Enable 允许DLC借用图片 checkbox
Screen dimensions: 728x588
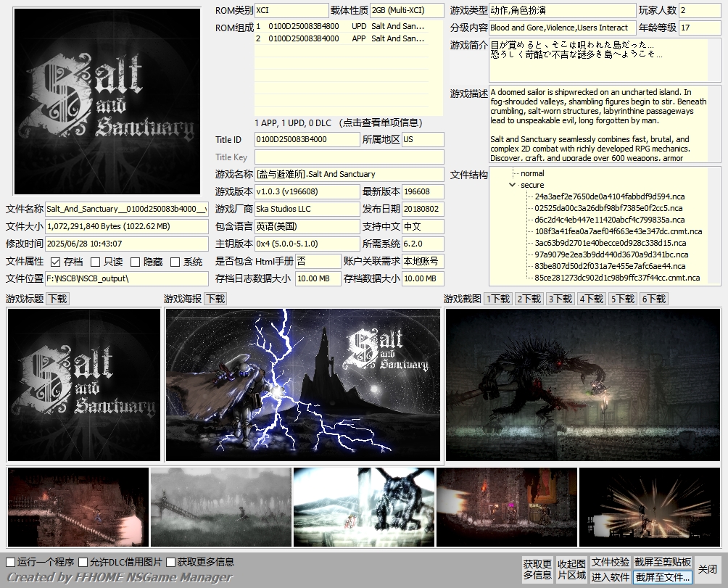(x=83, y=562)
